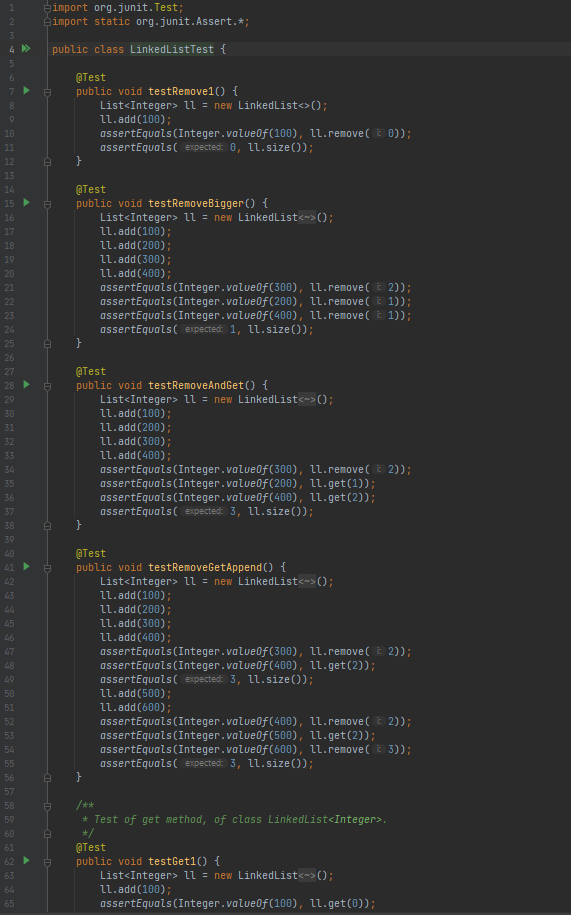Collapse the imports using line 1 fold marker
The height and width of the screenshot is (915, 571).
[47, 8]
